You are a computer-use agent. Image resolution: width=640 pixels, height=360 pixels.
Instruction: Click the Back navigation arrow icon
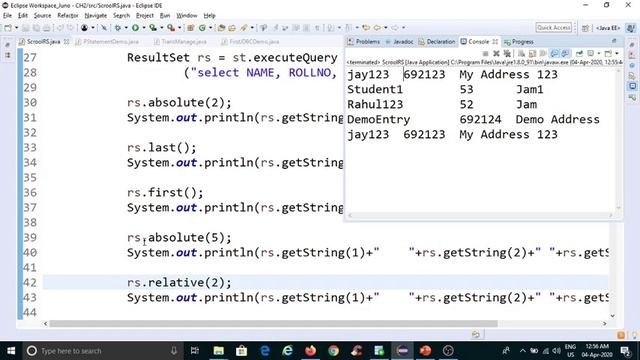377,28
